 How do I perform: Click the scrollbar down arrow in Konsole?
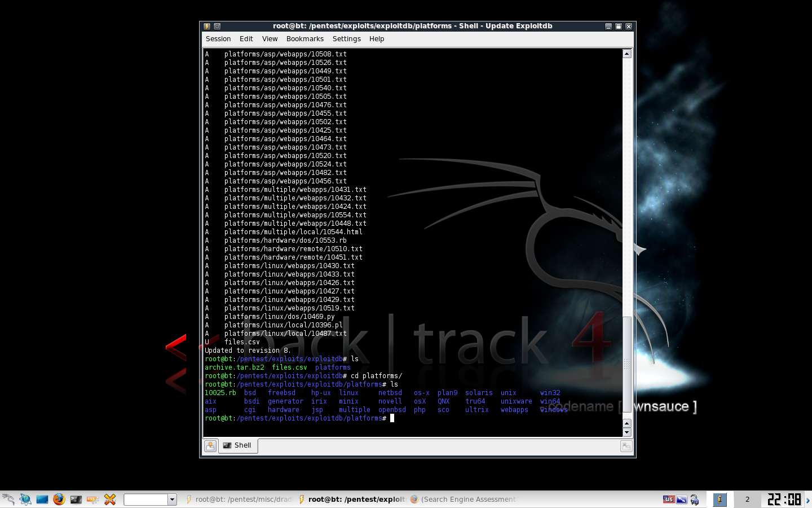click(x=626, y=432)
